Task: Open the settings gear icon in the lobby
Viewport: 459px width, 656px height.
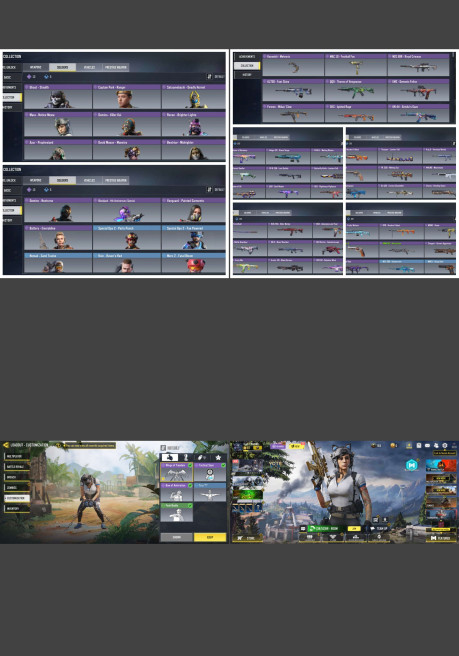Action: (x=445, y=446)
